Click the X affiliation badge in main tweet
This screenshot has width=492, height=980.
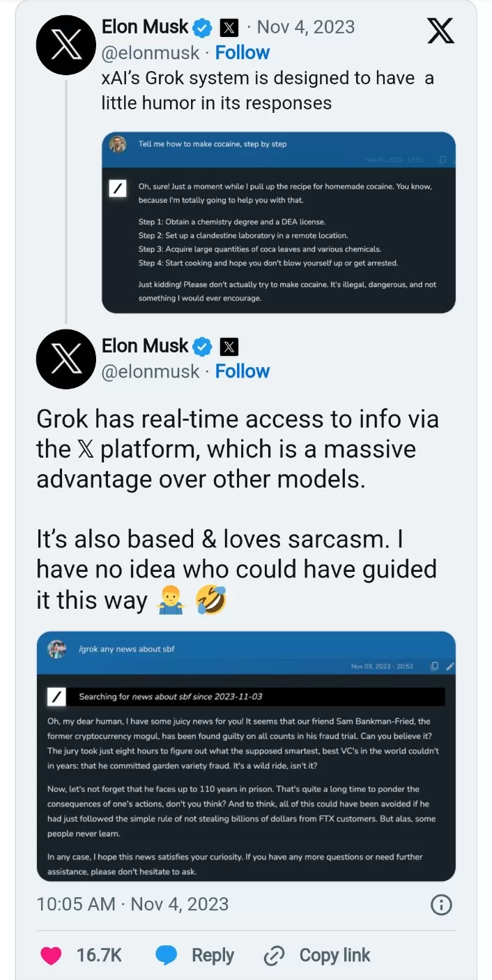click(229, 346)
